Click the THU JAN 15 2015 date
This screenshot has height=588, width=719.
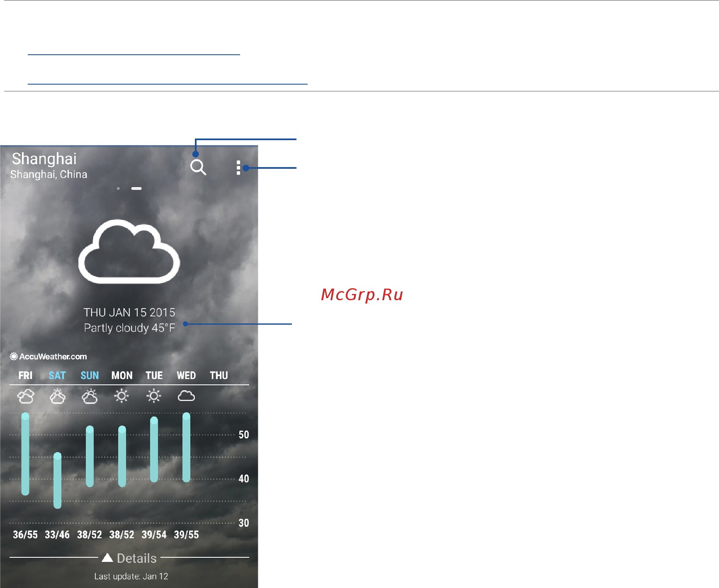[129, 313]
